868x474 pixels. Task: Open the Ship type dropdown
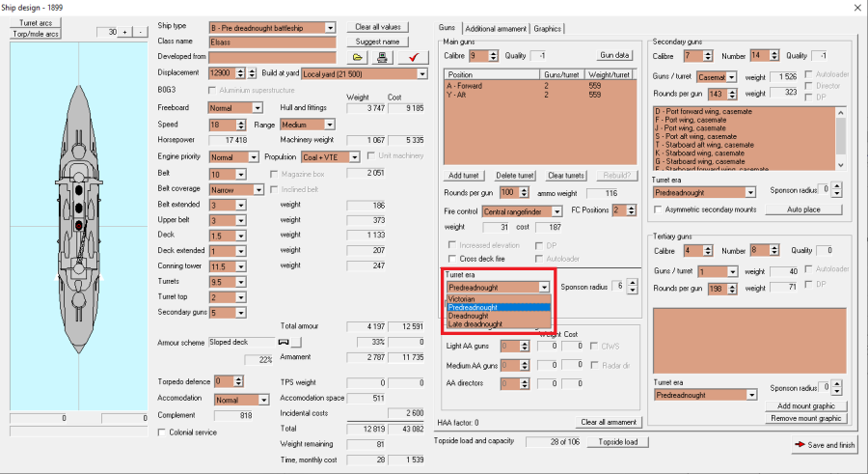pos(330,28)
